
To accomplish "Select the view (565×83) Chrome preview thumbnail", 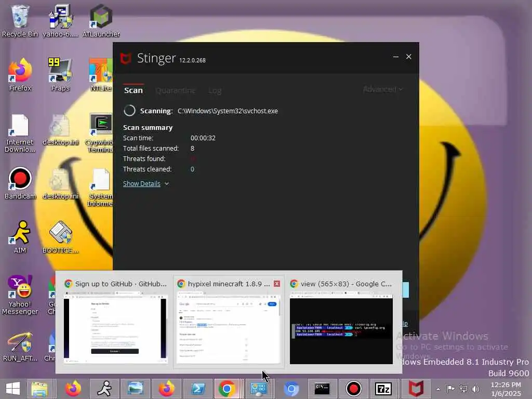I will pyautogui.click(x=341, y=322).
